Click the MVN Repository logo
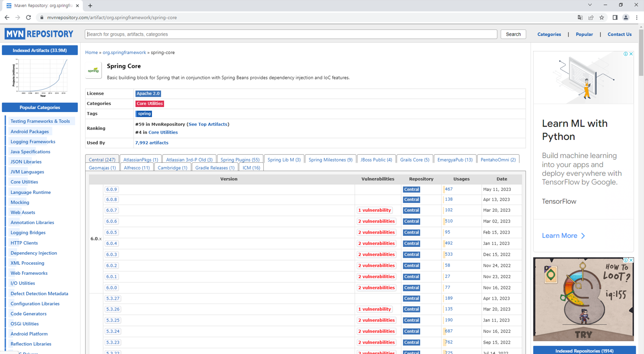Viewport: 644px width, 354px height. 39,34
